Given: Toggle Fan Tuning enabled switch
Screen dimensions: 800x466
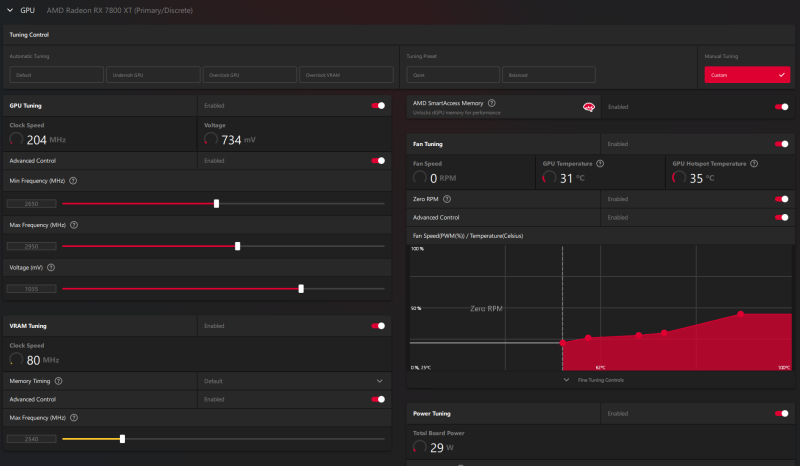Looking at the screenshot, I should tap(782, 144).
